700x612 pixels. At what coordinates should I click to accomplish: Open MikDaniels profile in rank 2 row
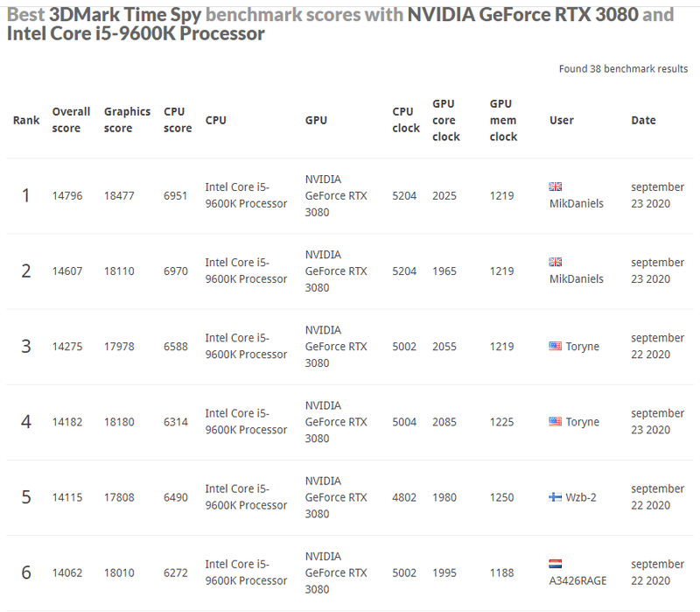[576, 279]
